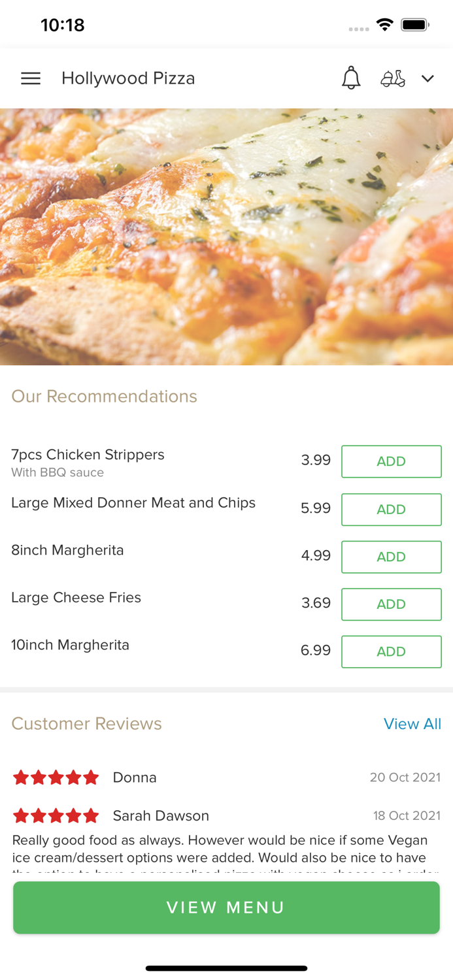Screen dimensions: 453x980
Task: Add the 8inch Margherita
Action: pyautogui.click(x=391, y=557)
